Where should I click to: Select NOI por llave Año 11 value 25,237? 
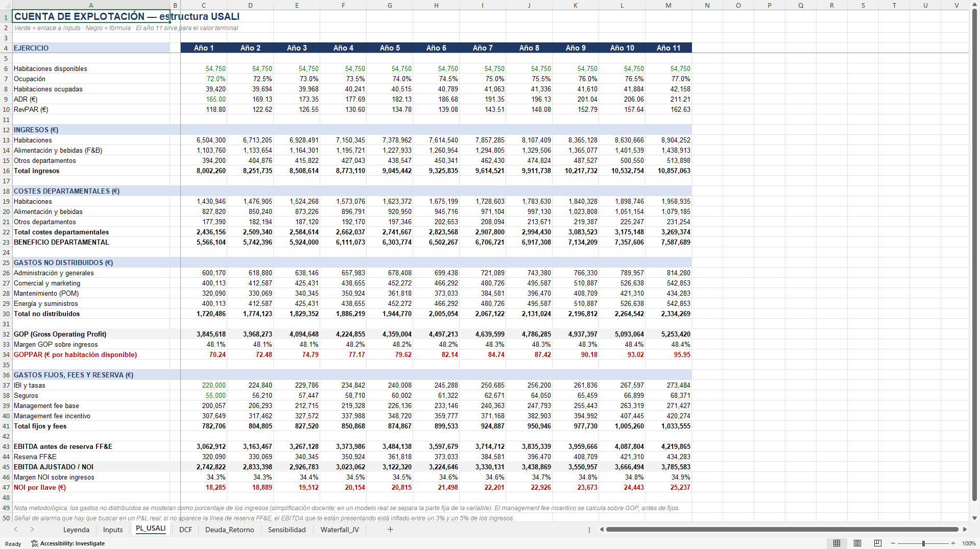668,487
